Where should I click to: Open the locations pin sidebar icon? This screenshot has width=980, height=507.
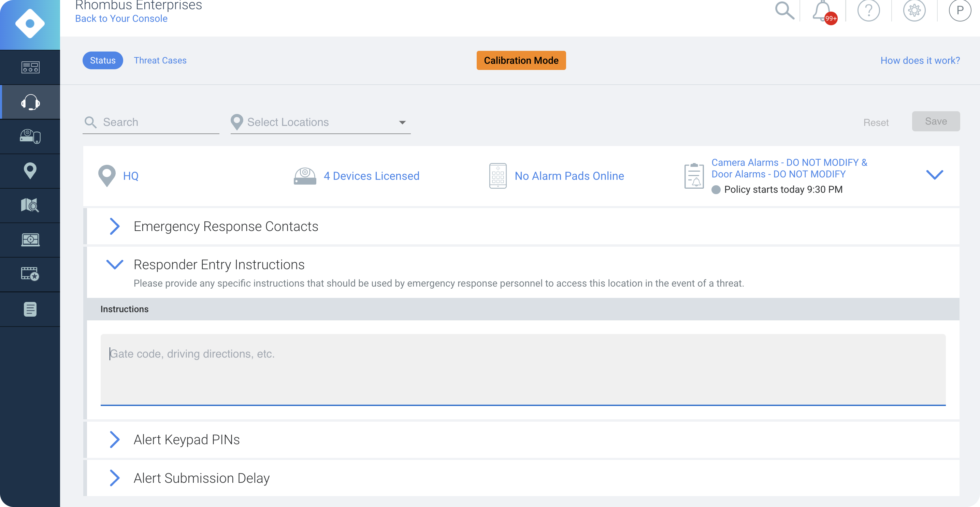30,171
